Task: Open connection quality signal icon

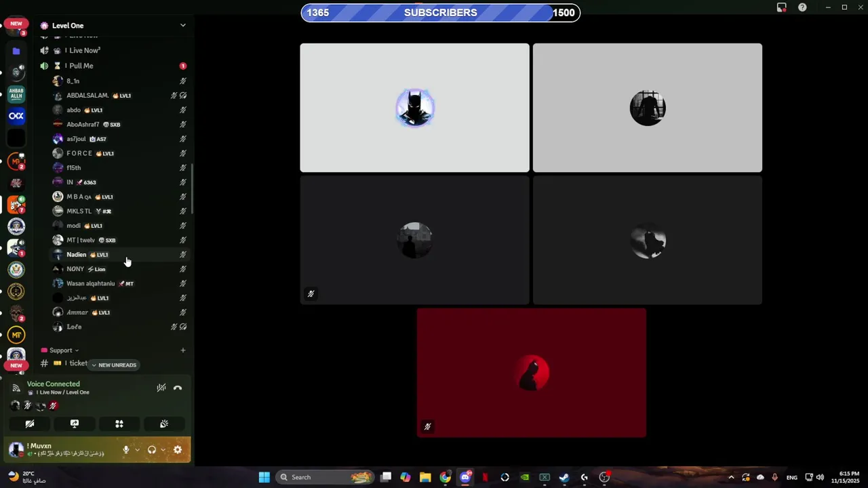Action: pos(16,388)
